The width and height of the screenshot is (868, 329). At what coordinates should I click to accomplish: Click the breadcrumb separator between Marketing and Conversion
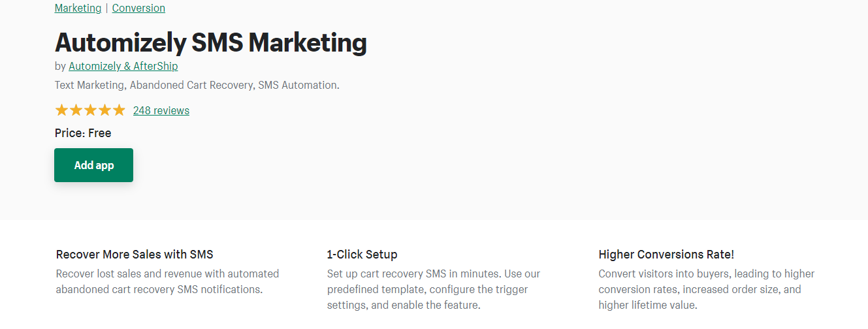click(106, 8)
